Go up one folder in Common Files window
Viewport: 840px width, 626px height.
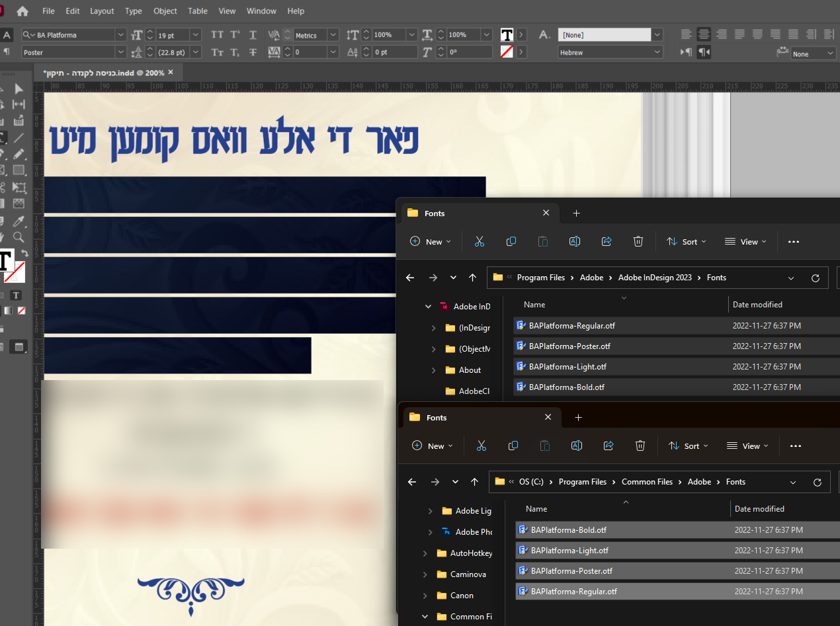pos(474,482)
